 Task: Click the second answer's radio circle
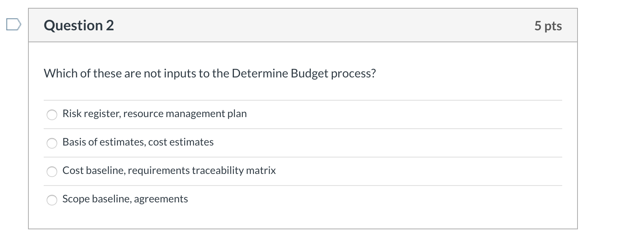coord(52,143)
